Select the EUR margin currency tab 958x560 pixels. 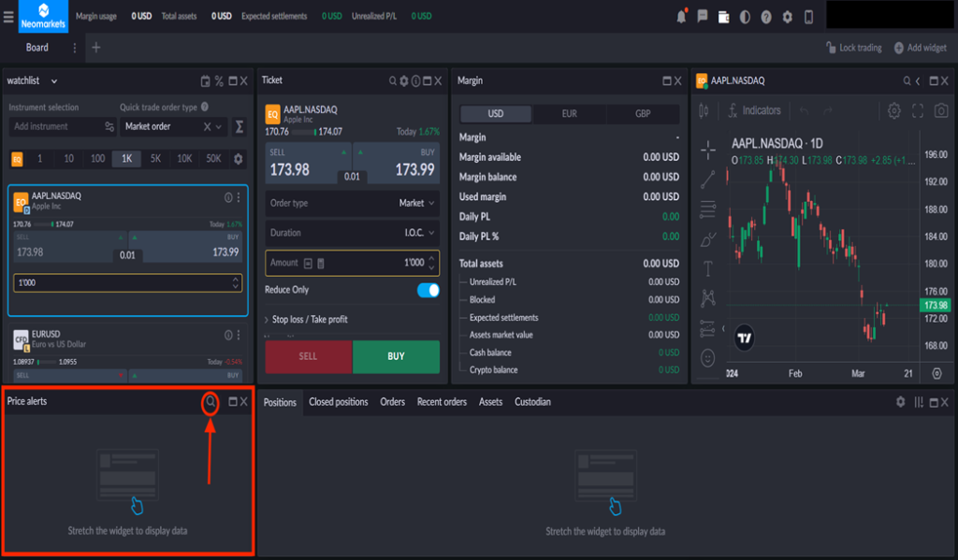click(569, 114)
